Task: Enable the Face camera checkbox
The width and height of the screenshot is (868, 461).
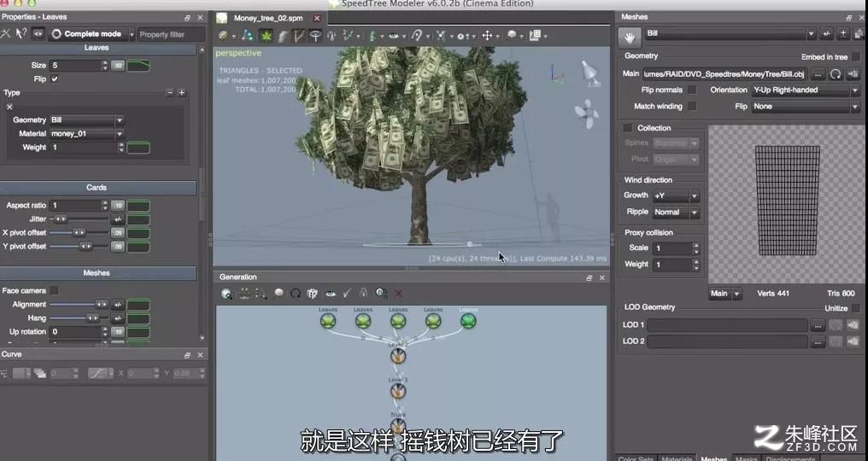Action: click(55, 290)
